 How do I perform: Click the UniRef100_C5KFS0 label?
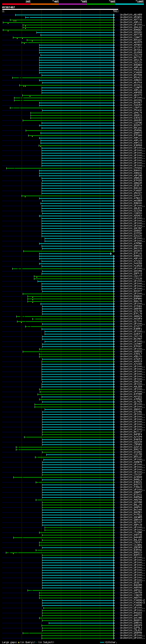coord(131,108)
